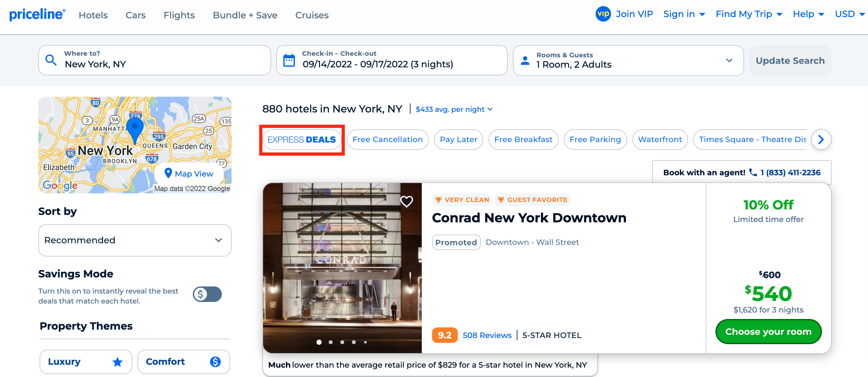Open the Cars tab
Screen dimensions: 868x377
tap(136, 15)
